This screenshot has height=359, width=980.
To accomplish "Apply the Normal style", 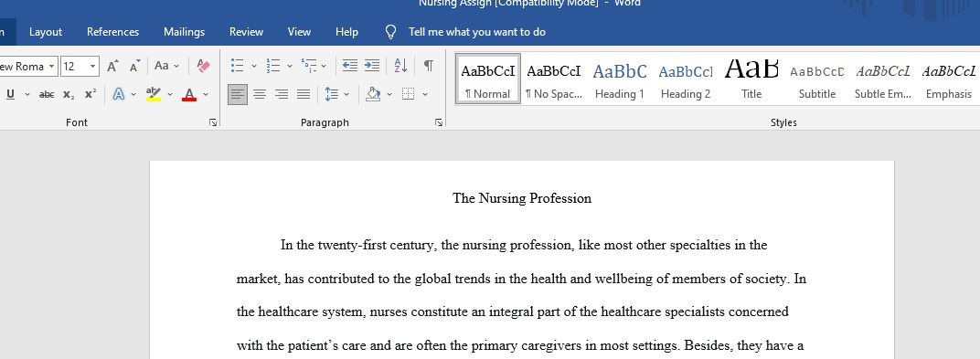I will tap(488, 79).
